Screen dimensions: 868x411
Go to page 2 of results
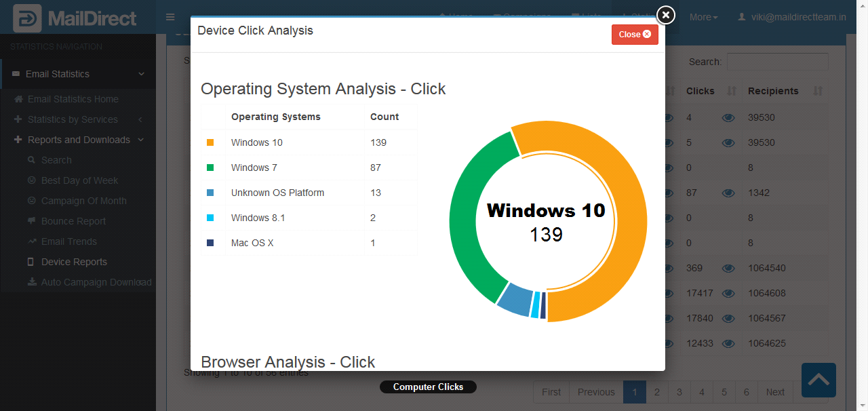coord(657,392)
